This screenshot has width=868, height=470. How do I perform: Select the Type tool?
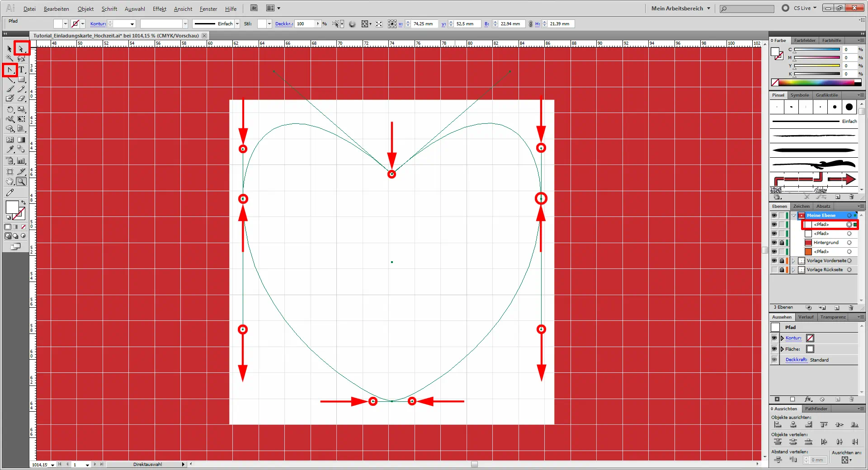21,70
